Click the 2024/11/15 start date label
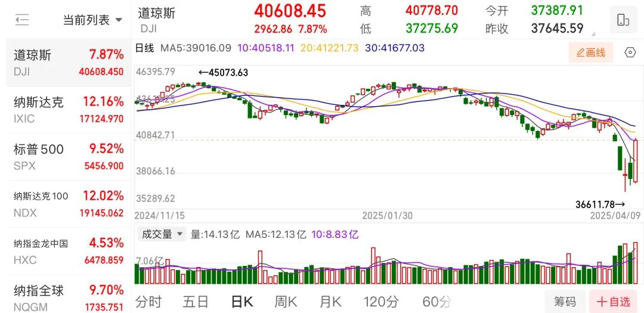Image resolution: width=644 pixels, height=313 pixels. (160, 216)
